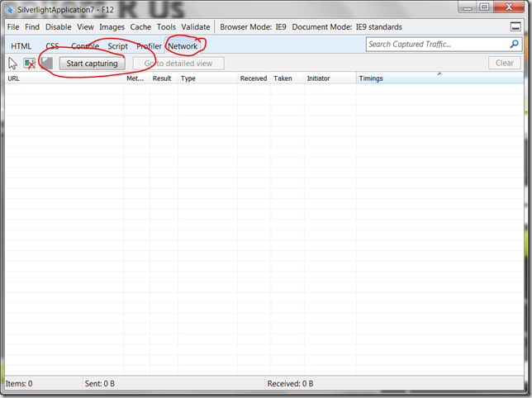Click the search magnifier icon

pyautogui.click(x=515, y=44)
